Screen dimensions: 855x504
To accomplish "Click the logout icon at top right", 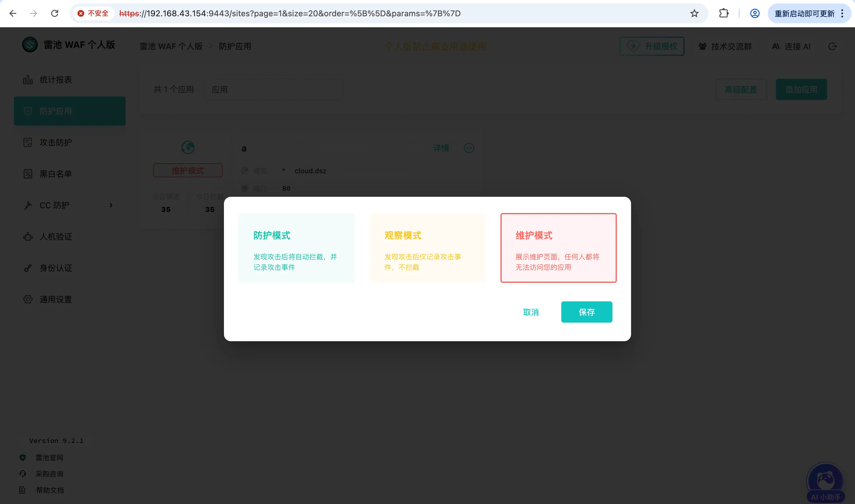I will pos(832,46).
